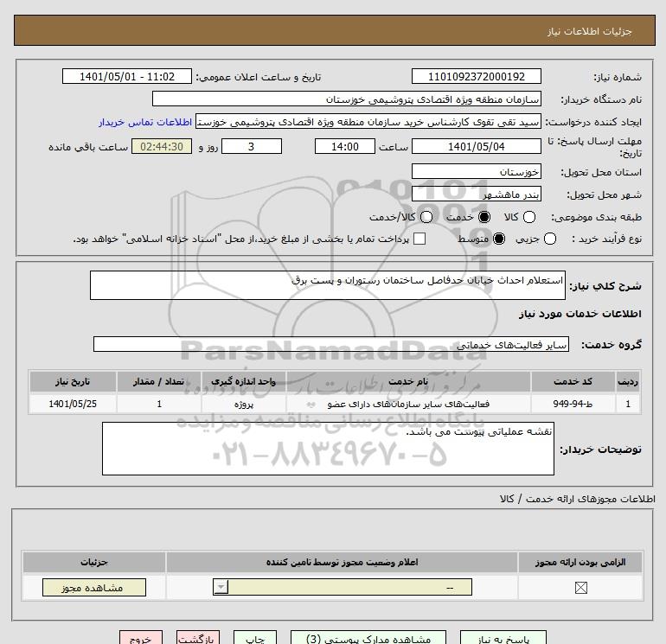Screen dimensions: 666x644
Task: Click the نام خدمت column header
Action: click(408, 381)
